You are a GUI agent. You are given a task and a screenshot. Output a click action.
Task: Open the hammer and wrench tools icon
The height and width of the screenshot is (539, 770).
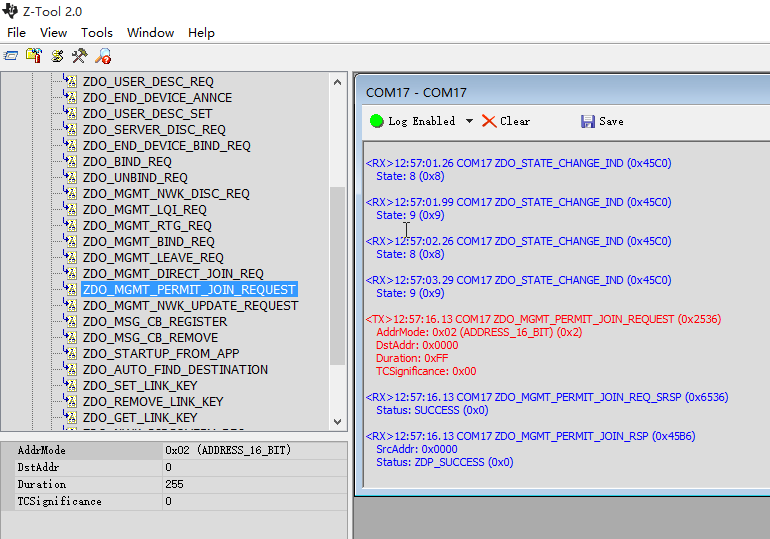(x=80, y=56)
